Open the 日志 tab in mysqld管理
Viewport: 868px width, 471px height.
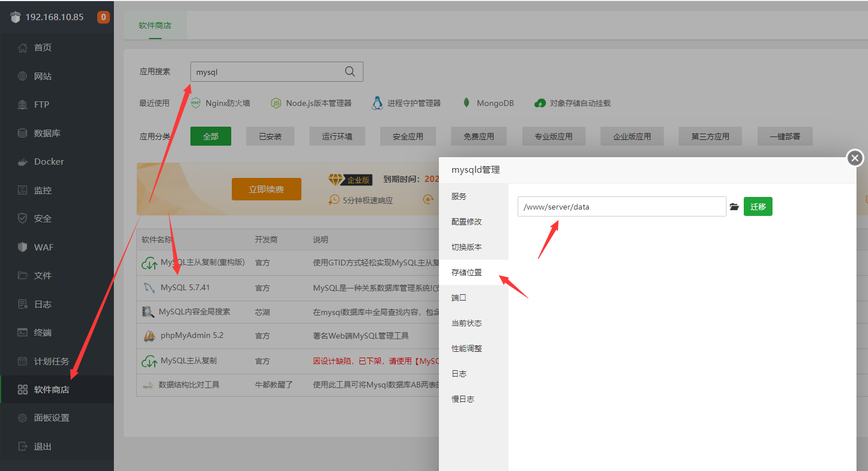473,374
